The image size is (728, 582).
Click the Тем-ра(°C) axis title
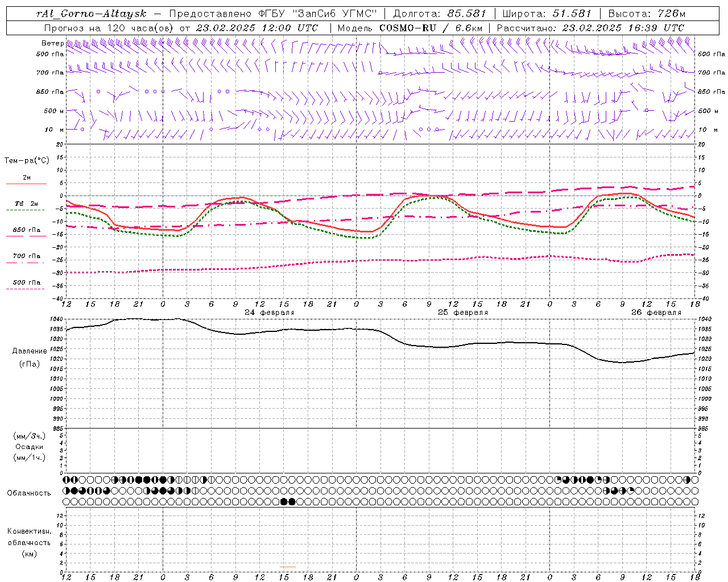[x=27, y=161]
